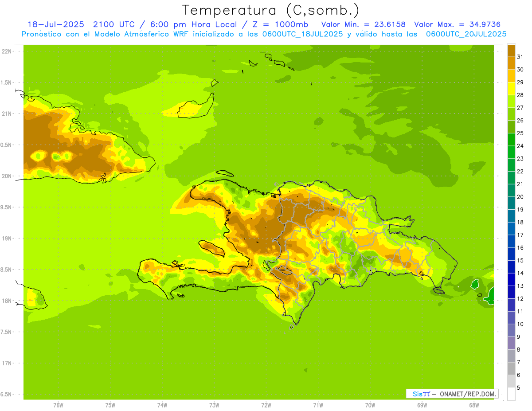
Task: Click color scale label '19'
Action: coord(520,209)
